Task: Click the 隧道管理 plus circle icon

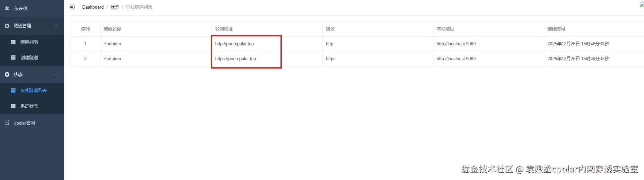Action: point(7,26)
